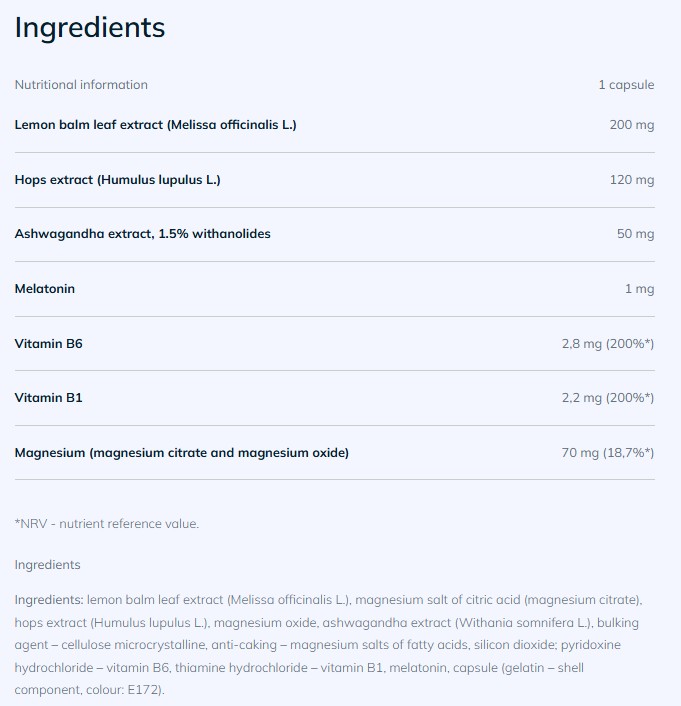Click the Magnesium citrate and oxide row name
The width and height of the screenshot is (681, 706).
(181, 453)
